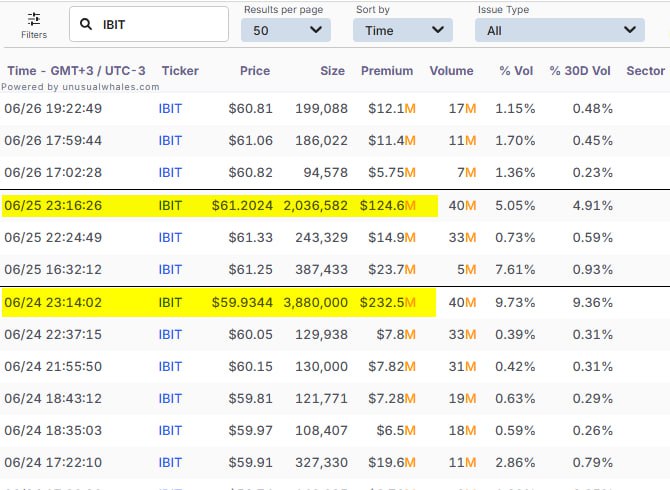Open IBIT ticker link in 06/26 17:02:28 row
This screenshot has width=670, height=490.
pos(170,173)
